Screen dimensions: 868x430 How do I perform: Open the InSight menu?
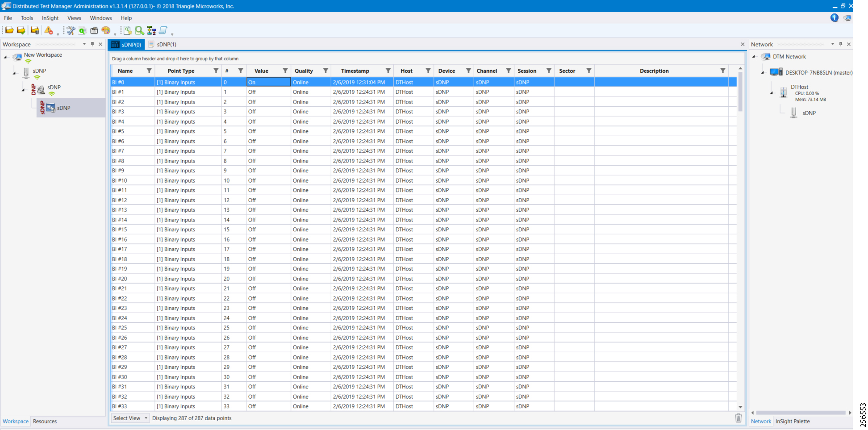point(50,18)
